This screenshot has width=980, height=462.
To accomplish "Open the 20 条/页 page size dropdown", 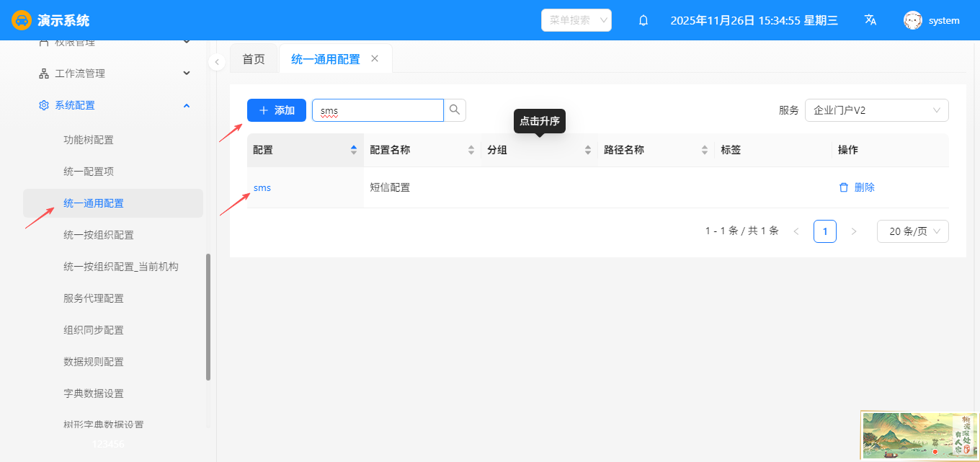I will coord(912,231).
